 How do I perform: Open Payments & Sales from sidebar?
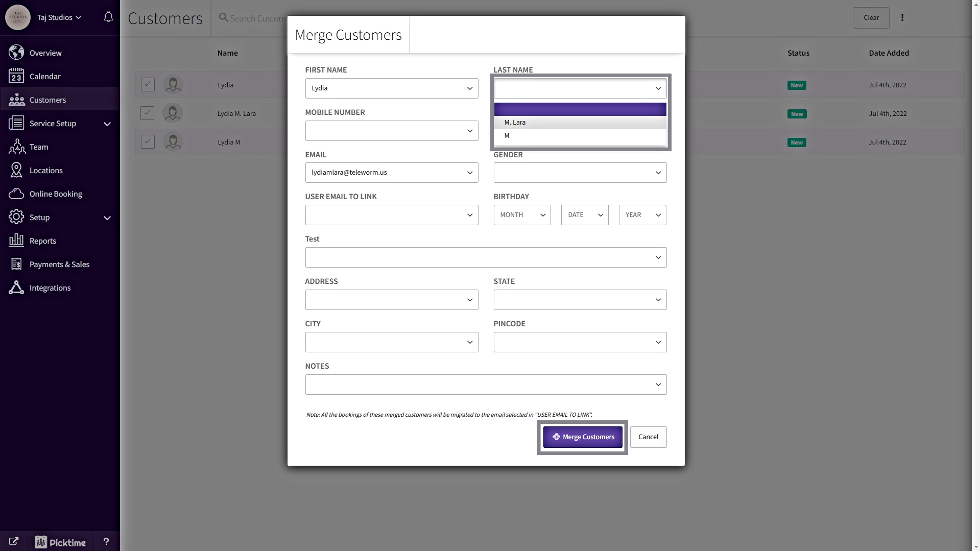coord(59,265)
